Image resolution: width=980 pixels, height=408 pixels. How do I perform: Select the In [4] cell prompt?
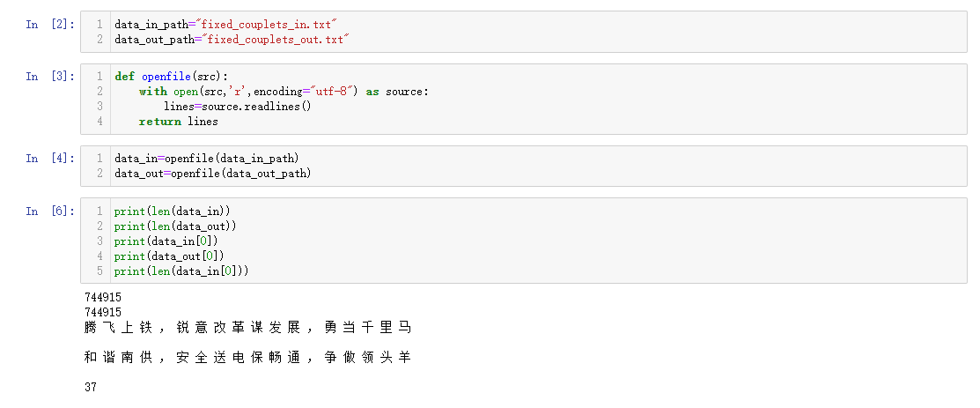(x=49, y=159)
